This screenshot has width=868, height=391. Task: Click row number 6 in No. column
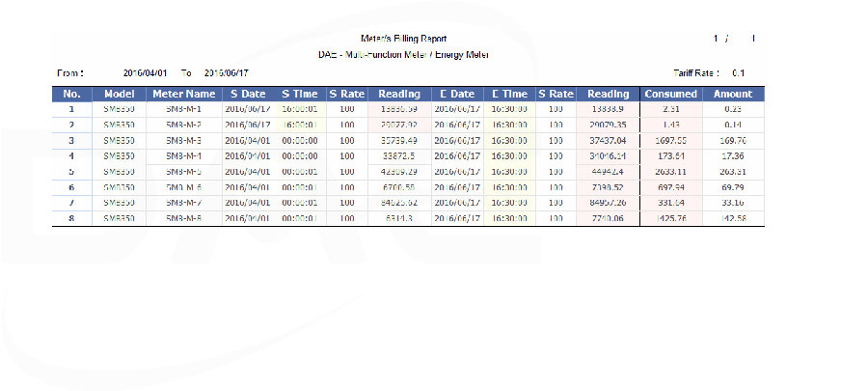tap(71, 187)
